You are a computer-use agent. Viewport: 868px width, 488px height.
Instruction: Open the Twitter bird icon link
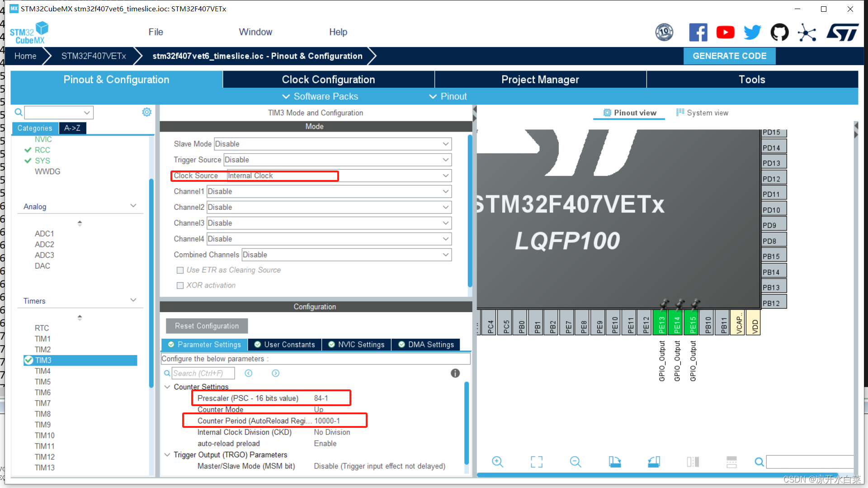coord(752,33)
